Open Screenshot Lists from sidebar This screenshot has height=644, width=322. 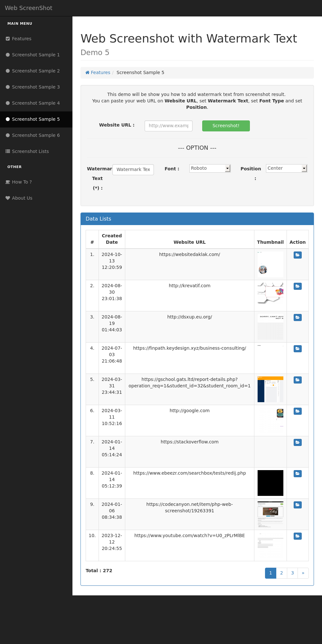point(30,151)
